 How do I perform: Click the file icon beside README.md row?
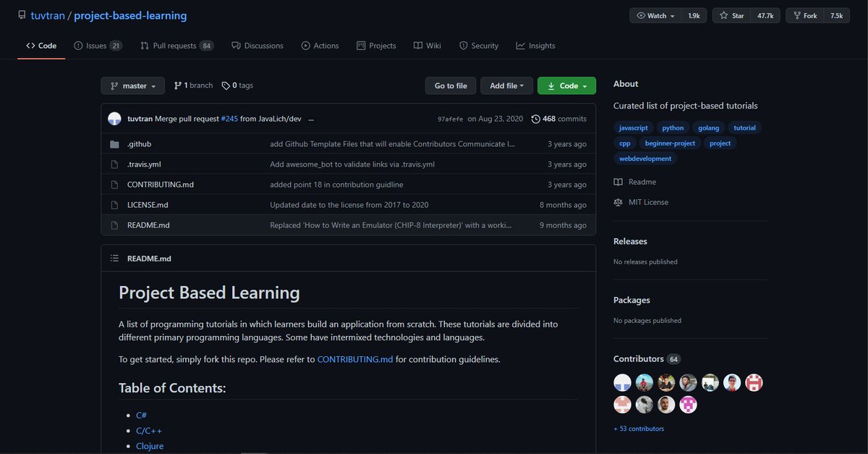[x=114, y=225]
